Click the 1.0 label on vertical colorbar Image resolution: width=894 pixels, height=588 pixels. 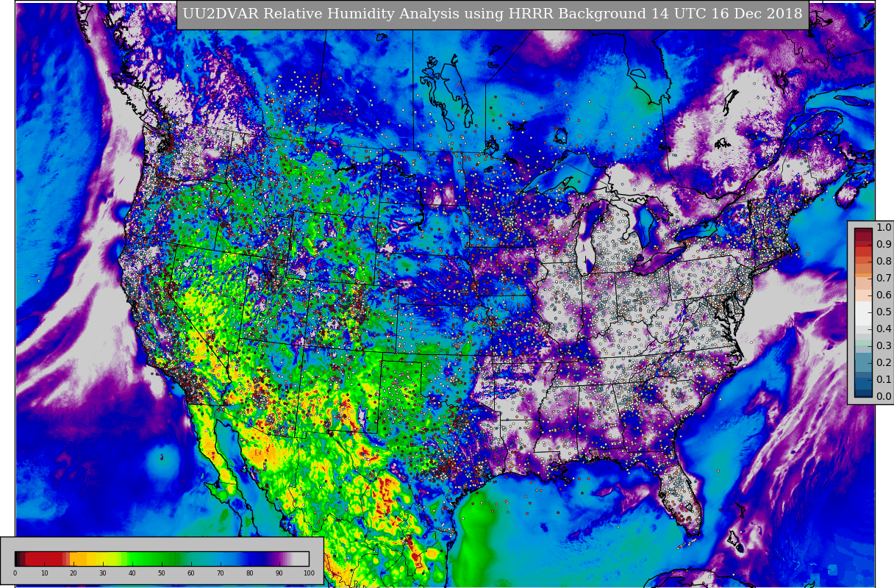884,227
